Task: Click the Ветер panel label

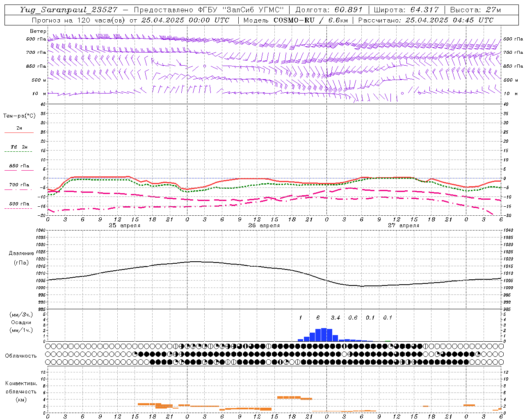Action: [38, 31]
